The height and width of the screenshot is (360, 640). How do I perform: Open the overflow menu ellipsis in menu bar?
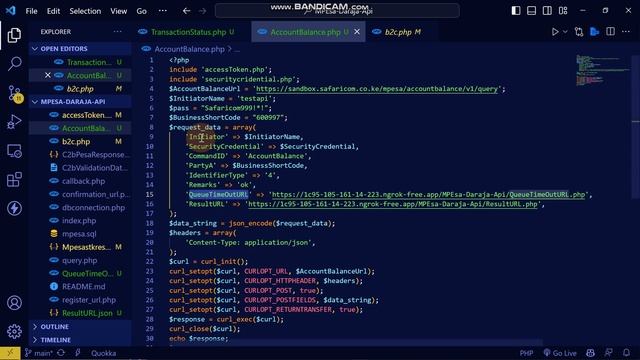pyautogui.click(x=162, y=11)
